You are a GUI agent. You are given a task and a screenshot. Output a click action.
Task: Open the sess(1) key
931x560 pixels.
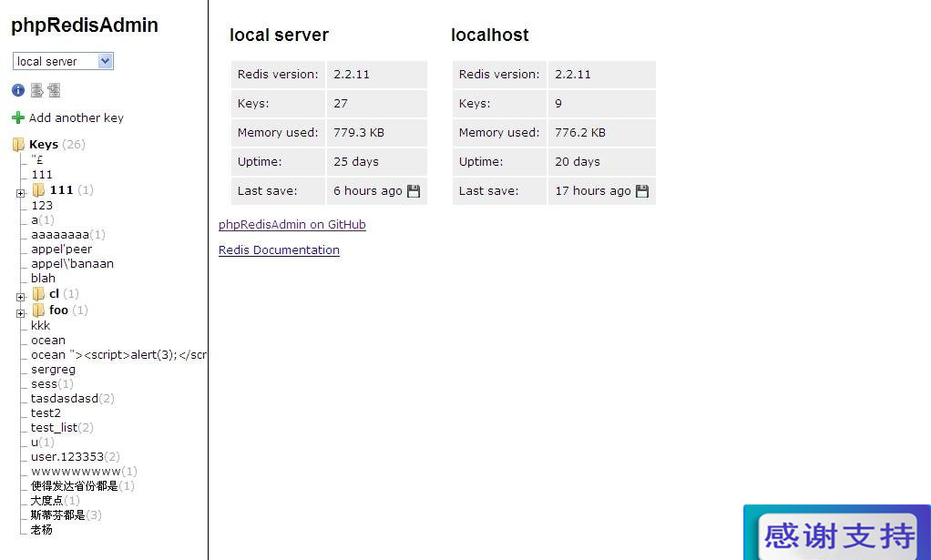[52, 384]
